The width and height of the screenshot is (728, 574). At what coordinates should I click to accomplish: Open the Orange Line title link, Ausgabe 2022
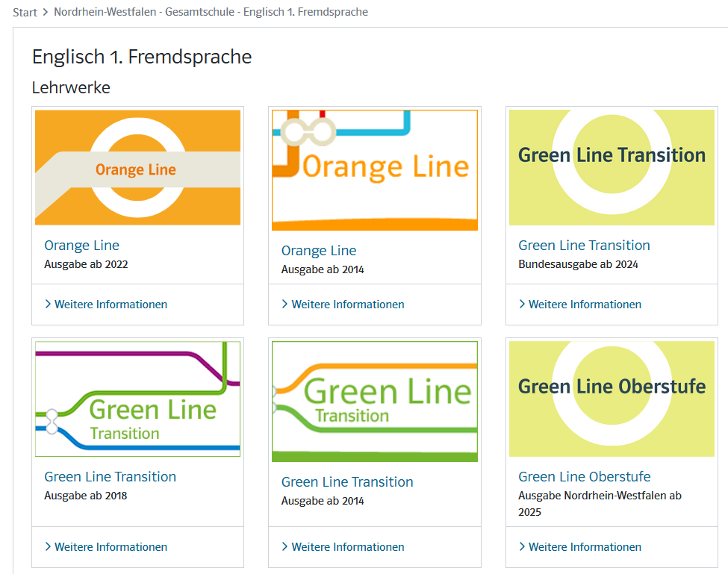point(81,245)
